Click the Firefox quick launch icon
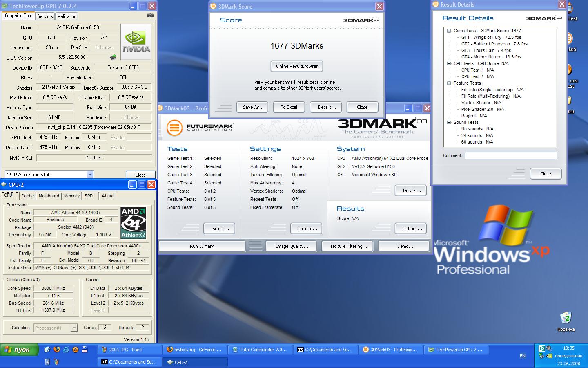Screen dimensions: 588x368 57,350
